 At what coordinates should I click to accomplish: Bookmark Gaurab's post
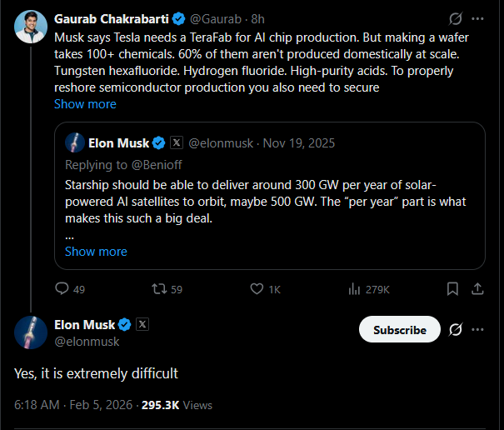point(452,289)
